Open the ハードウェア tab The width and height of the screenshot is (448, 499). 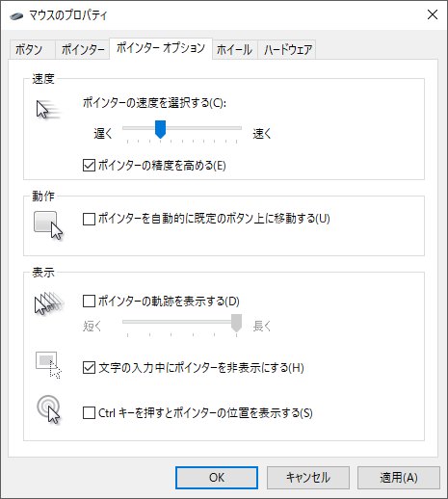click(x=287, y=50)
